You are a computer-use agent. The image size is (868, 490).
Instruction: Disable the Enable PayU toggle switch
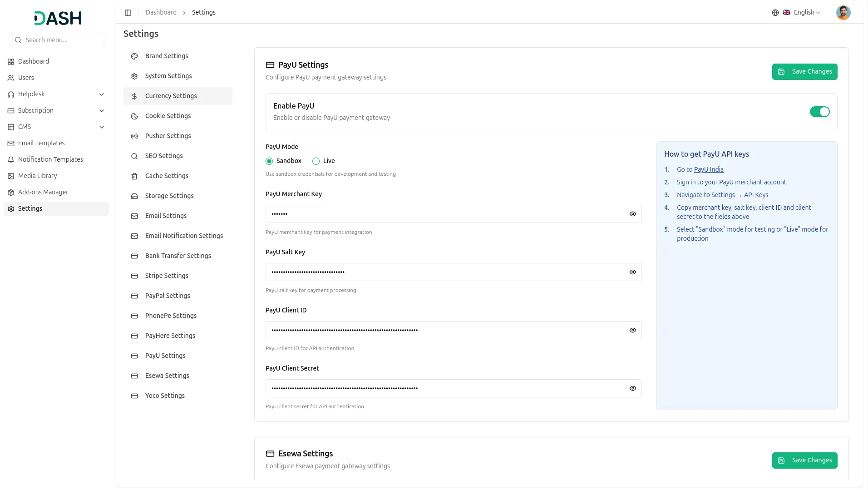tap(819, 112)
